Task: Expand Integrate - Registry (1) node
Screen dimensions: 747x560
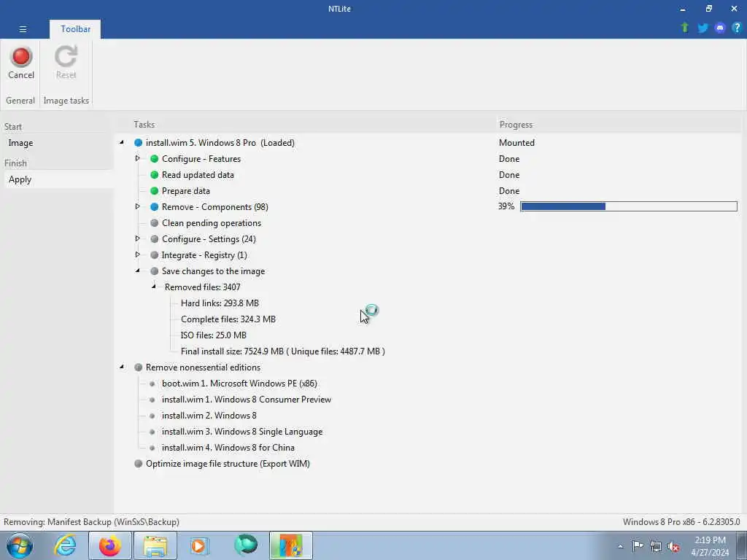Action: click(x=138, y=254)
